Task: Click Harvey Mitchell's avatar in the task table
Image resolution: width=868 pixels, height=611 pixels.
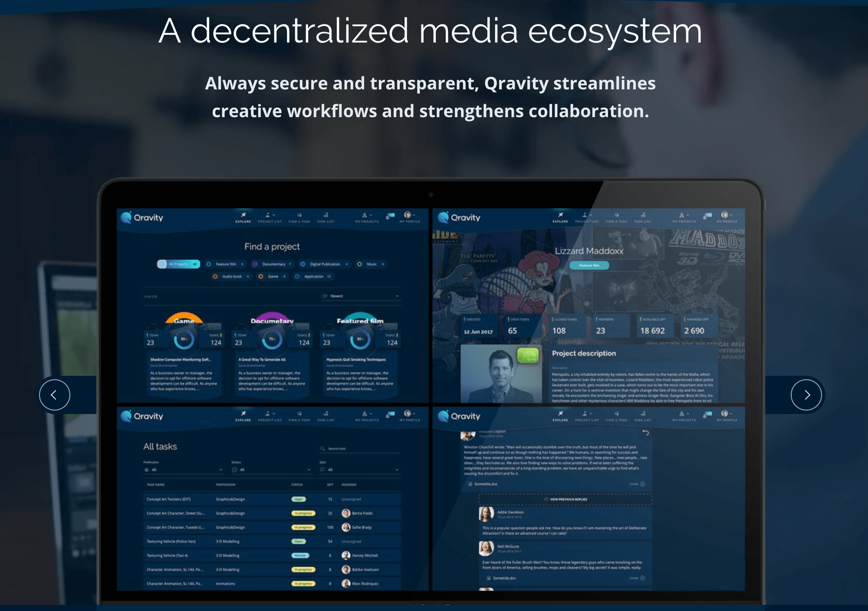Action: click(x=346, y=555)
